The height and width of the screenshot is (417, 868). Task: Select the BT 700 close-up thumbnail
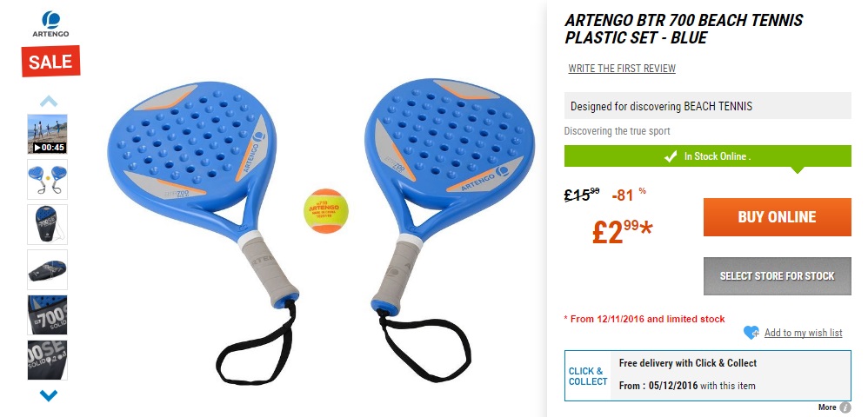click(47, 314)
